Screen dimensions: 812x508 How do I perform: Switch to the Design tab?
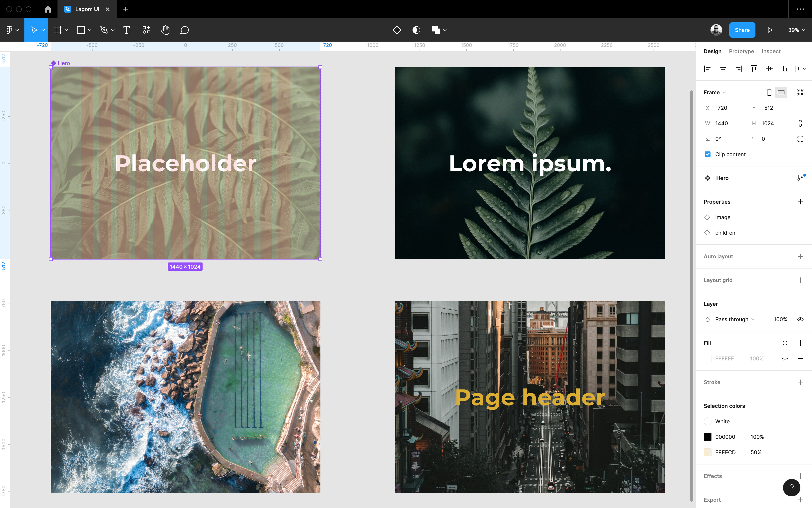coord(712,51)
